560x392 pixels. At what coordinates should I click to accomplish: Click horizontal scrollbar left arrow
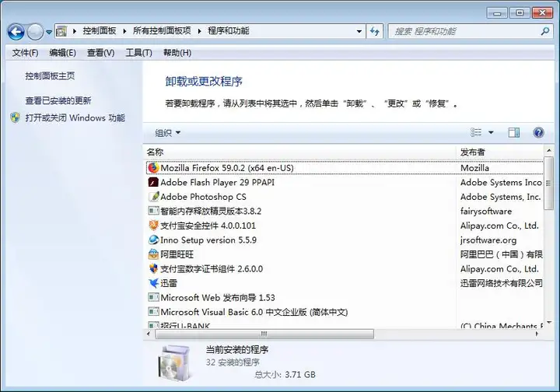point(149,334)
